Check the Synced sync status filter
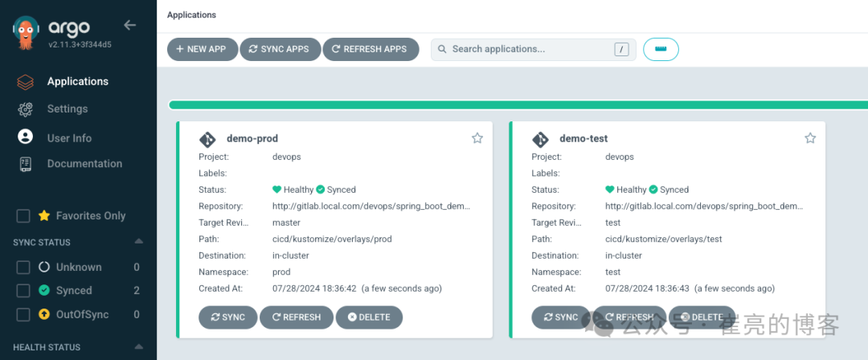 click(x=23, y=291)
